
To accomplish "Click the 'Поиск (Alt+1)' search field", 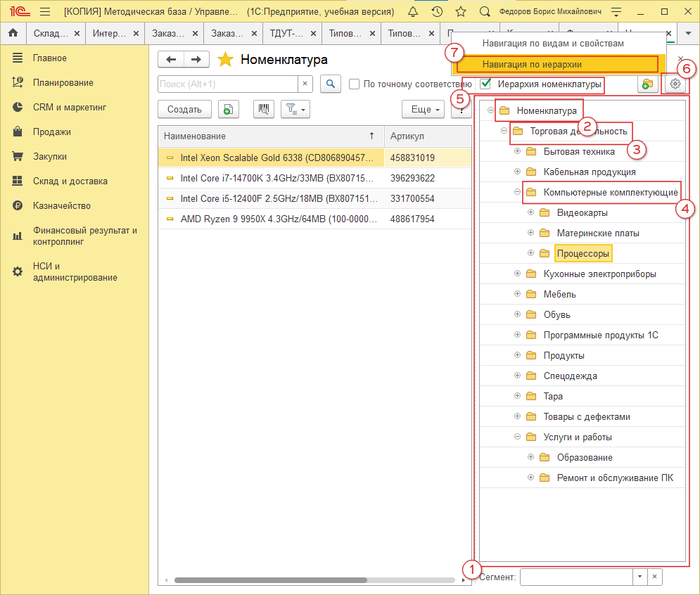I will point(228,84).
